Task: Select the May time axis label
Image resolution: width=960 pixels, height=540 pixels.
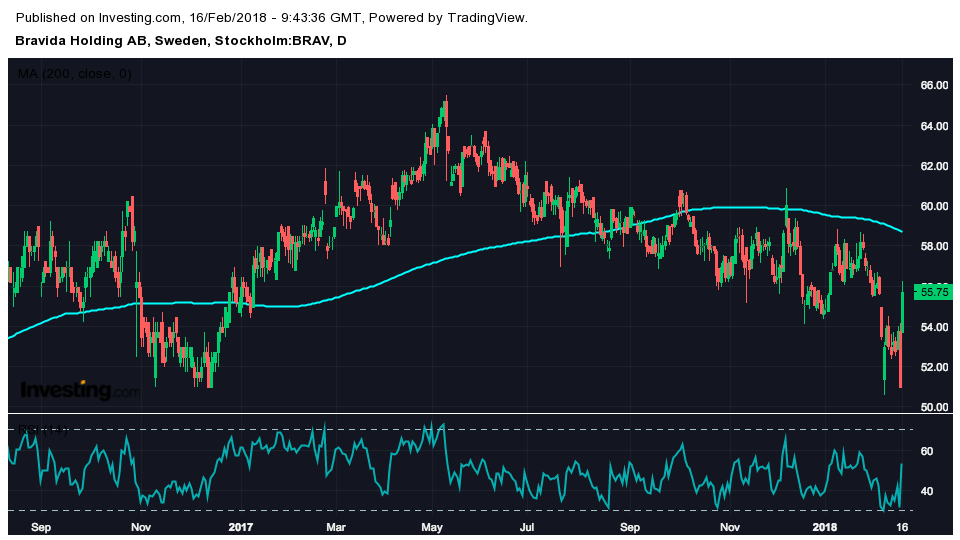Action: click(x=432, y=527)
